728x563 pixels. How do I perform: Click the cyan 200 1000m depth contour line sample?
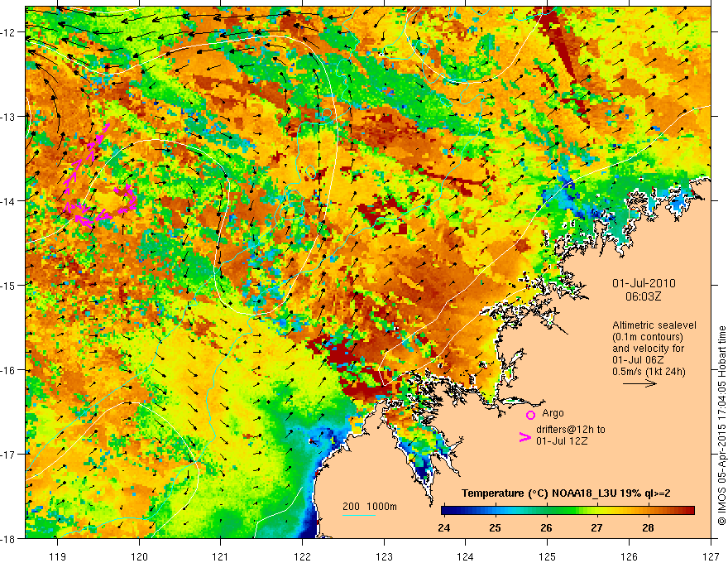pos(359,515)
